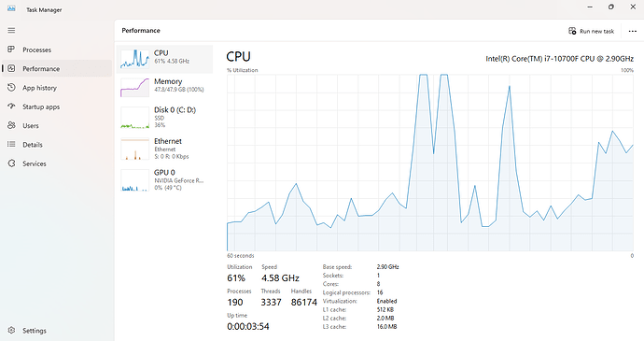This screenshot has height=341, width=644.
Task: Click the L2 cache 2.0 MB value
Action: [x=385, y=318]
